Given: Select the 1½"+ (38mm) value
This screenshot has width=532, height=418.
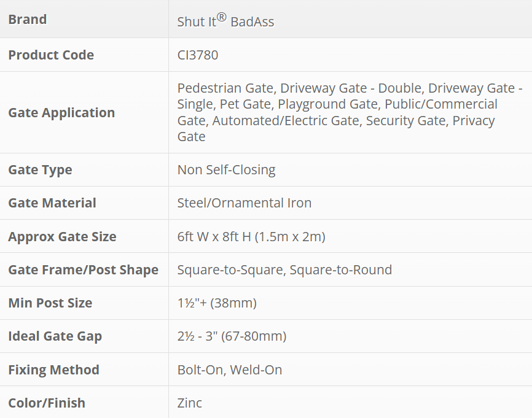Looking at the screenshot, I should [217, 303].
